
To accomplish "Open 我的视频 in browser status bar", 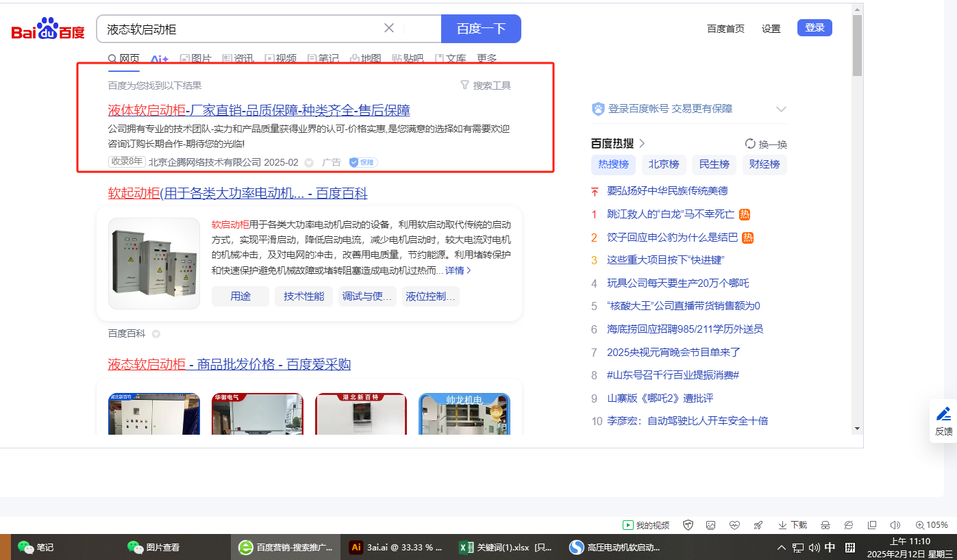I will [645, 525].
